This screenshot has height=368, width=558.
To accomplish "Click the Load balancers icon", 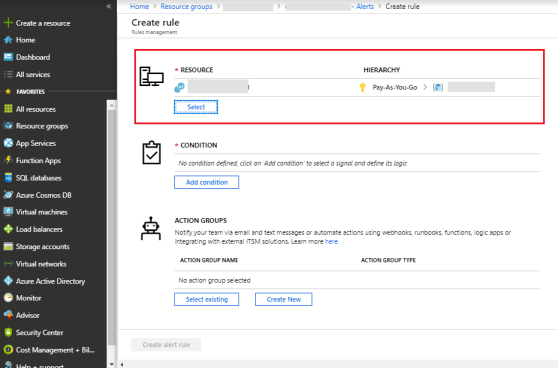I will [8, 229].
